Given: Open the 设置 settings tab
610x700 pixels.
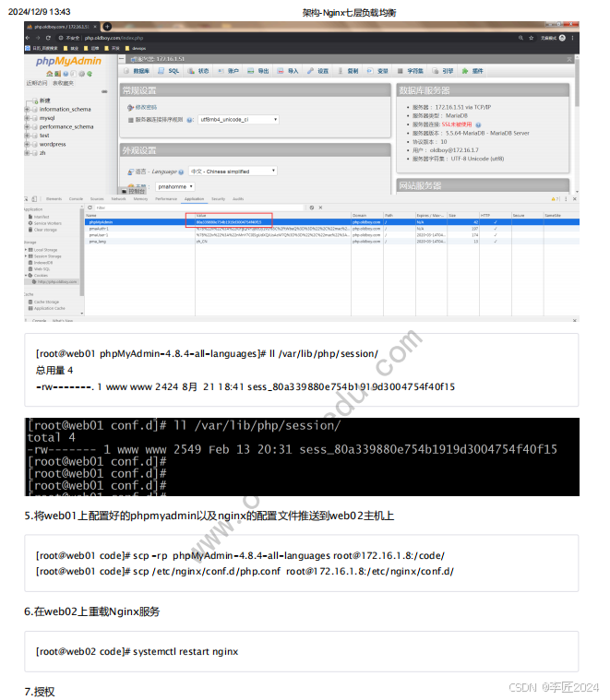Looking at the screenshot, I should coord(318,71).
